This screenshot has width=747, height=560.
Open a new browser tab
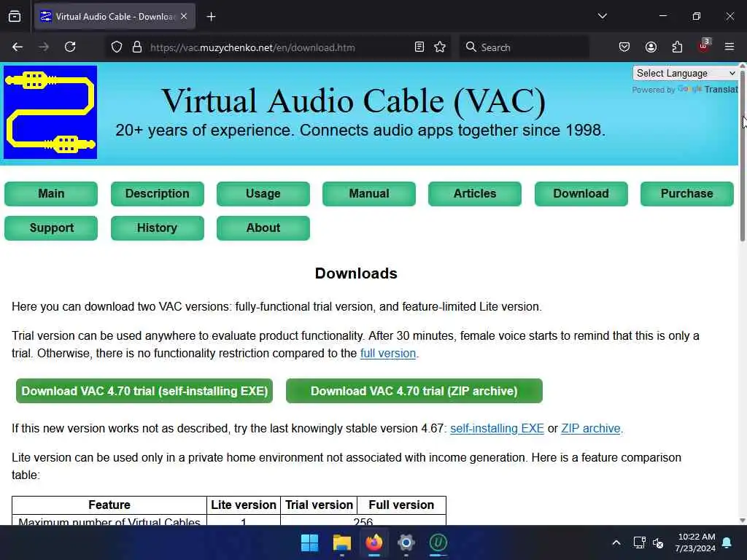pos(211,17)
